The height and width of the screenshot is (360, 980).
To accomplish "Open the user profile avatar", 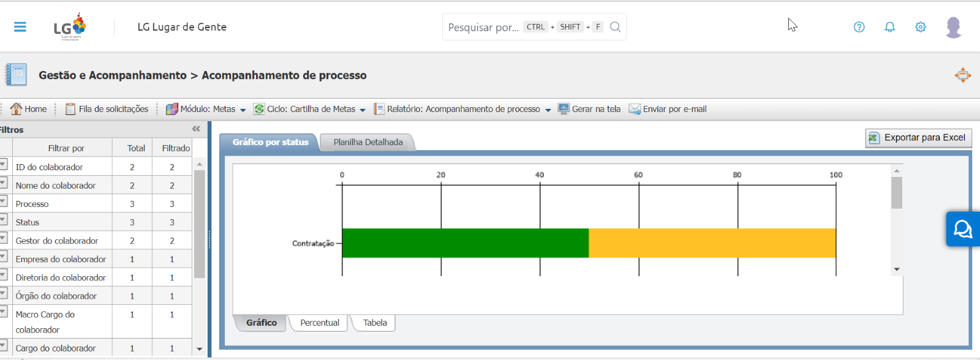I will [954, 27].
